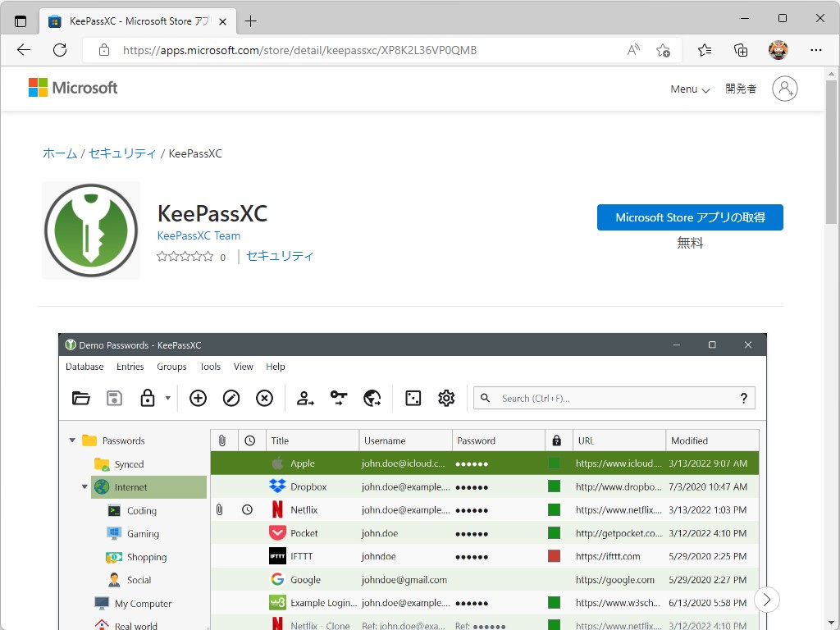The height and width of the screenshot is (630, 840).
Task: Get the app via Microsoft Store button
Action: point(690,217)
